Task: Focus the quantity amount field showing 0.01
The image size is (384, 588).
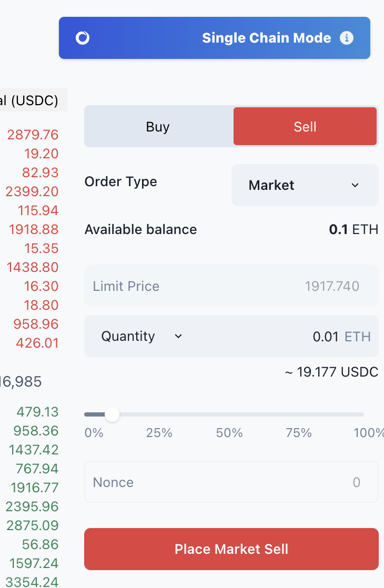Action: [295, 337]
